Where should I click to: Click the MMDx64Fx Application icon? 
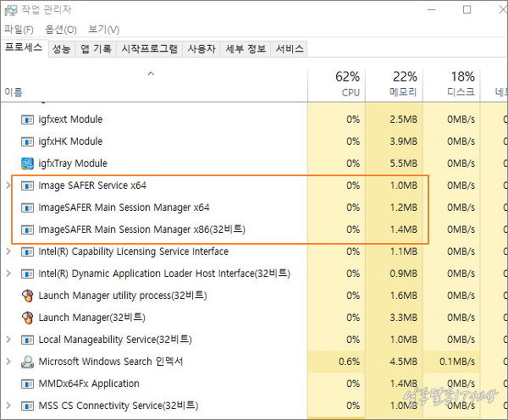27,384
